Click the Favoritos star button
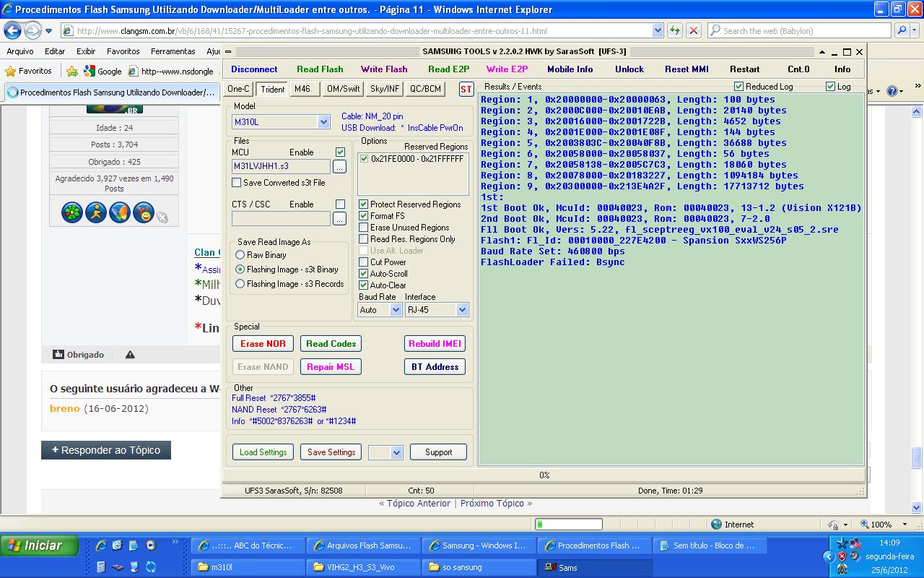Viewport: 924px width, 578px height. click(x=29, y=71)
